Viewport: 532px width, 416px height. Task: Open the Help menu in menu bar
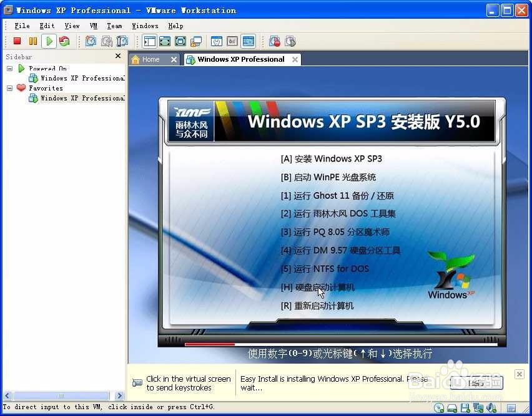pyautogui.click(x=175, y=26)
